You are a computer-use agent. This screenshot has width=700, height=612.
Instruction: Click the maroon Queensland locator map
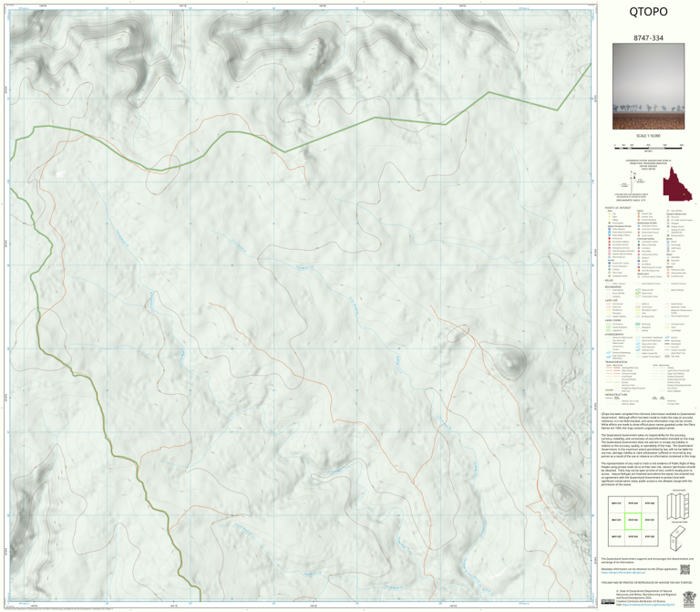[676, 184]
